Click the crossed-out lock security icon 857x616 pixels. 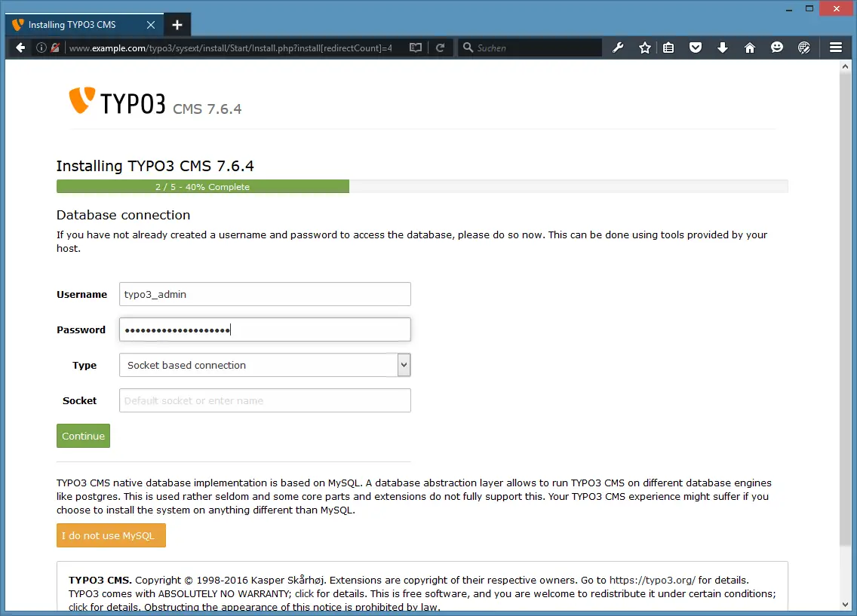55,48
